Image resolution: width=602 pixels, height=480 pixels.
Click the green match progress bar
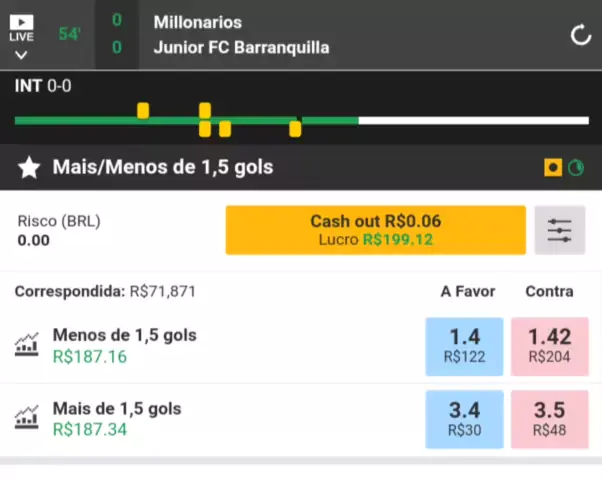pyautogui.click(x=187, y=121)
